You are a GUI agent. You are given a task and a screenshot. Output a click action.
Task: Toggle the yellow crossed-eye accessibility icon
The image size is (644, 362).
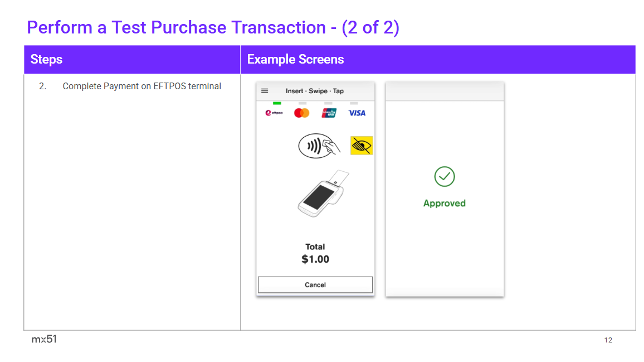362,146
